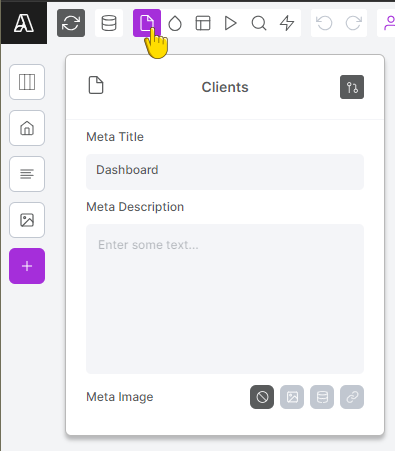Image resolution: width=395 pixels, height=451 pixels.
Task: Click the Meta Title label
Action: (x=115, y=137)
